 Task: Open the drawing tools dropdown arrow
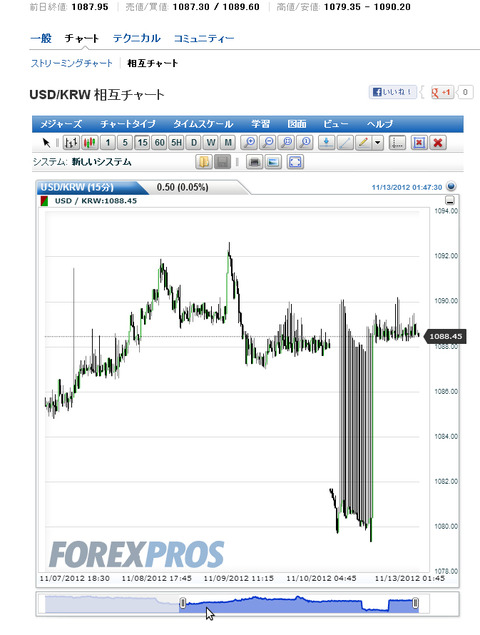click(x=378, y=143)
